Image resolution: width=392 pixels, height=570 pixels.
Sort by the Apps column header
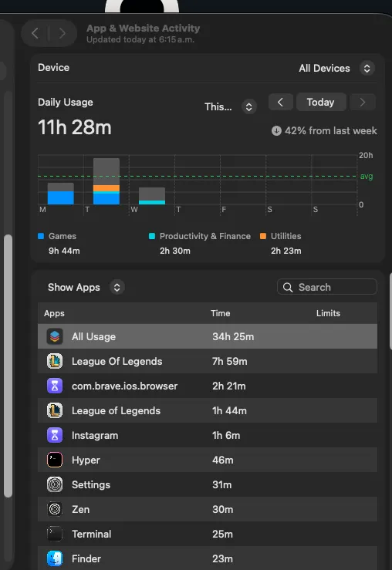click(x=54, y=313)
